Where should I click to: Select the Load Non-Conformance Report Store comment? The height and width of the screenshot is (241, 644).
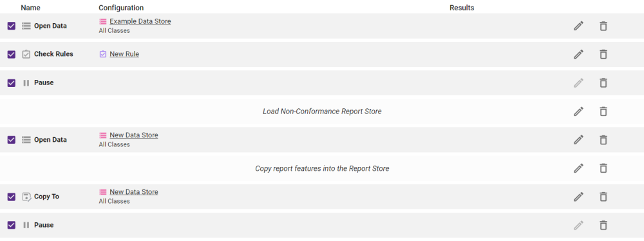point(322,111)
